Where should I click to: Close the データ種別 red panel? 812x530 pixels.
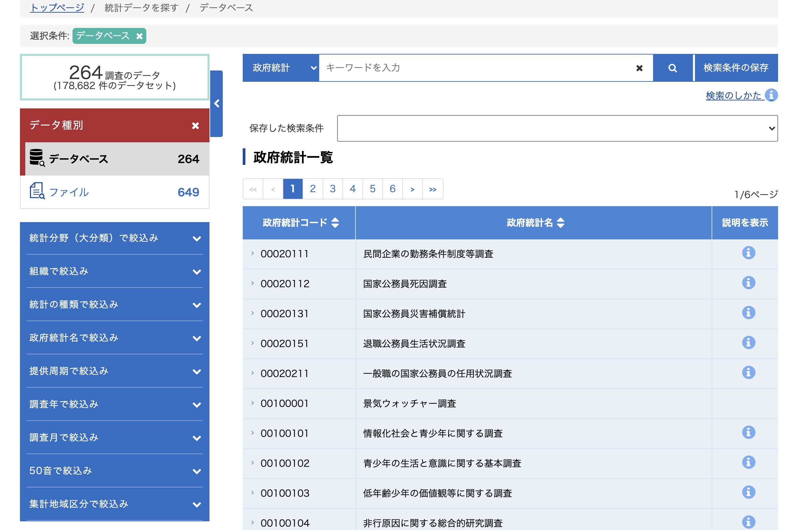[x=196, y=126]
